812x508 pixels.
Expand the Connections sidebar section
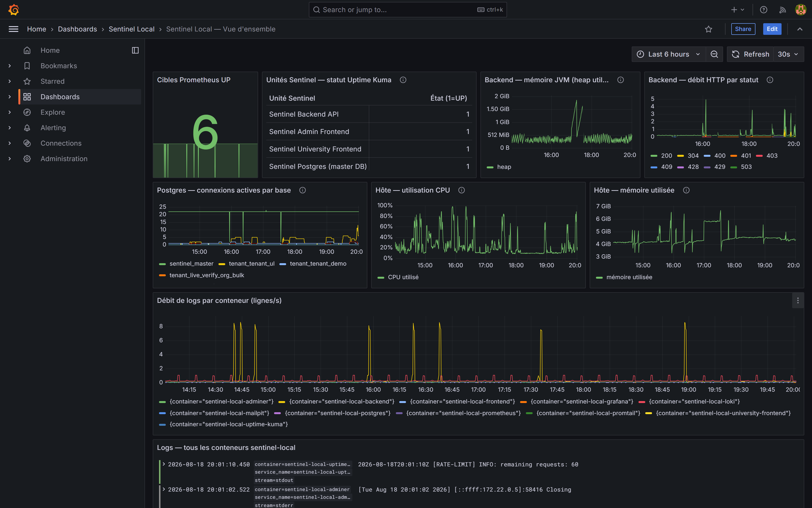pos(10,143)
